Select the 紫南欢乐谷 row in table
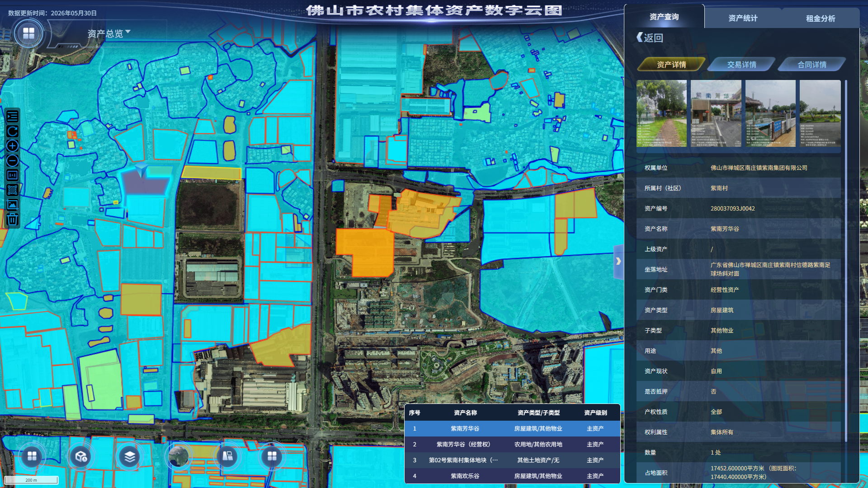This screenshot has height=488, width=868. point(512,476)
